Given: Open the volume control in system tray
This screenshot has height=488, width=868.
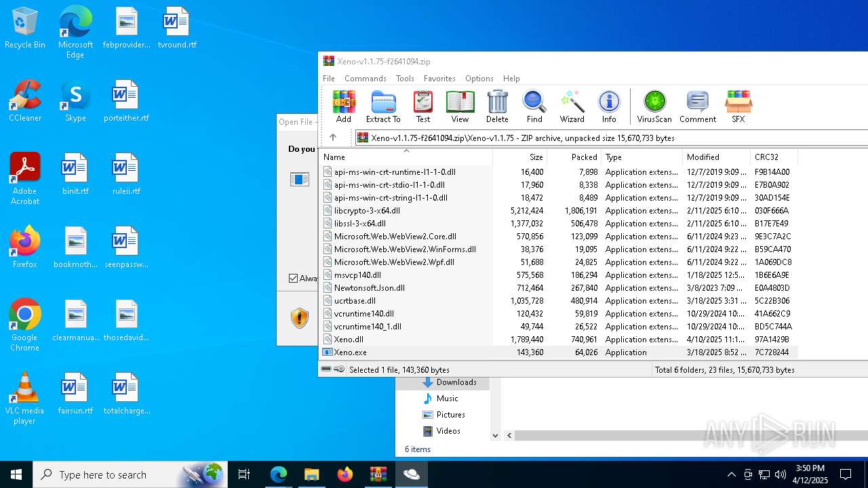Looking at the screenshot, I should 780,474.
